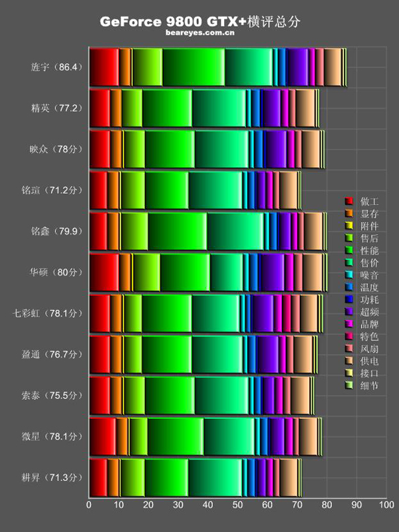
Task: Click the light blue 温度 legend swatch
Action: point(348,287)
